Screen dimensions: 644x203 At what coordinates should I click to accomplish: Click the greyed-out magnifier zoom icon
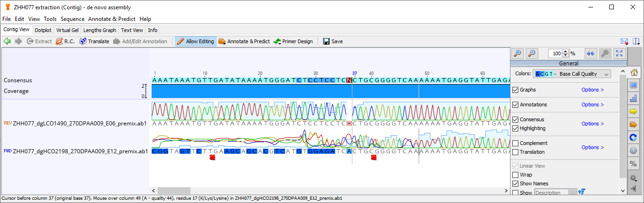point(605,53)
